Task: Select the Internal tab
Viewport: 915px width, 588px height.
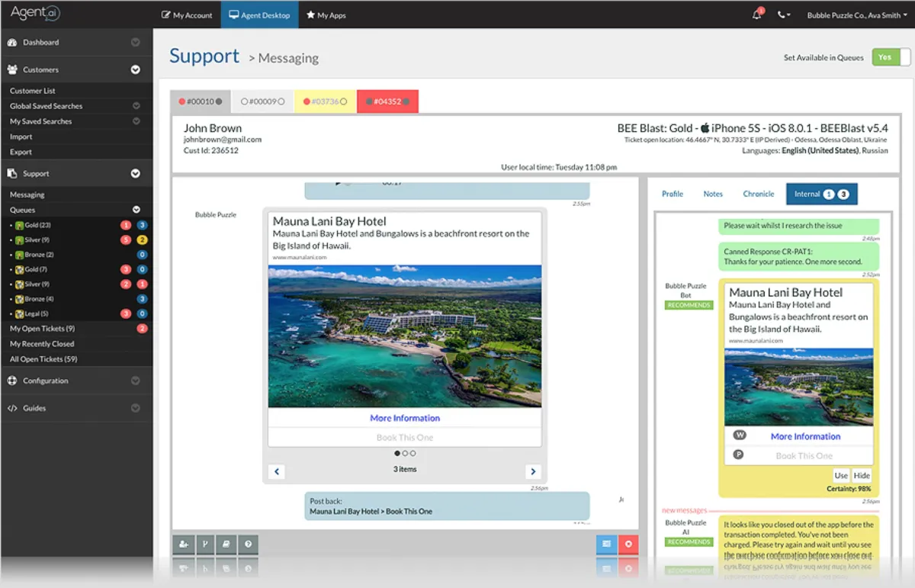Action: tap(821, 194)
